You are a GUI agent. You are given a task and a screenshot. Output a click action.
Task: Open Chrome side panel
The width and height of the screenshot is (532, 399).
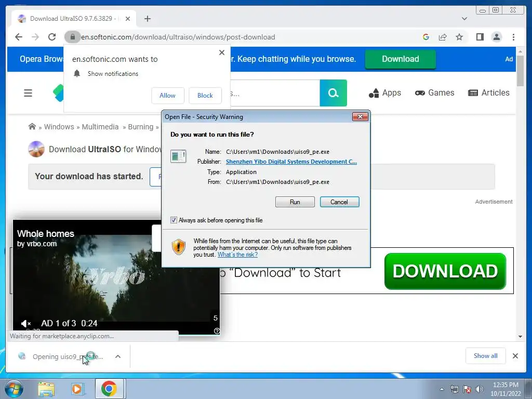click(x=480, y=37)
